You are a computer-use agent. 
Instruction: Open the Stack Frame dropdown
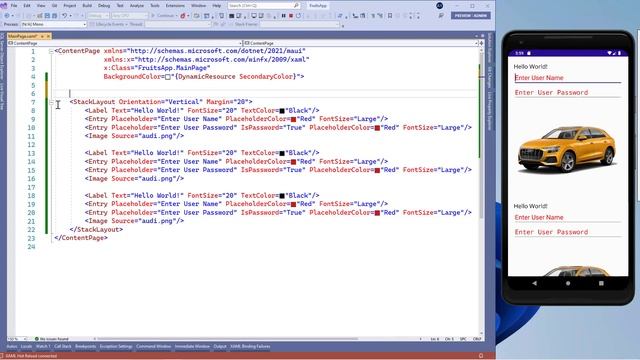coord(300,24)
